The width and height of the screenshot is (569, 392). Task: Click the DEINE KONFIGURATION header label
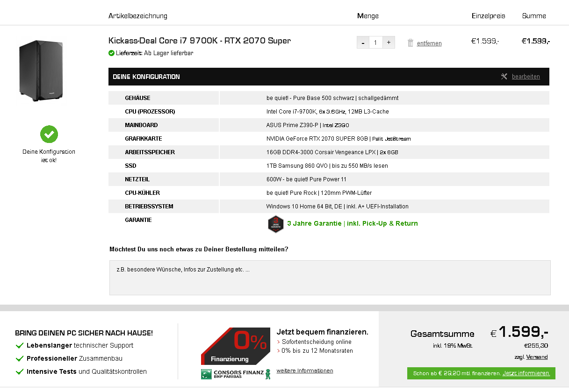[146, 77]
